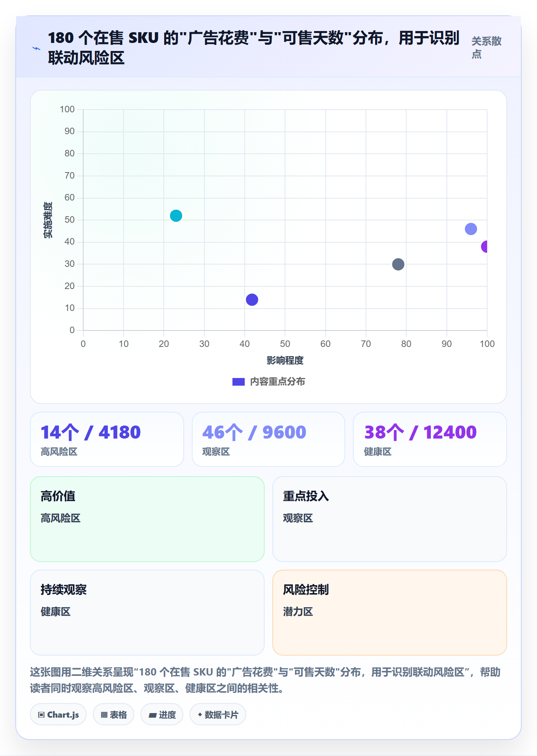Open the 数据卡片 tag chip
Screen dimensions: 537x756
(218, 715)
